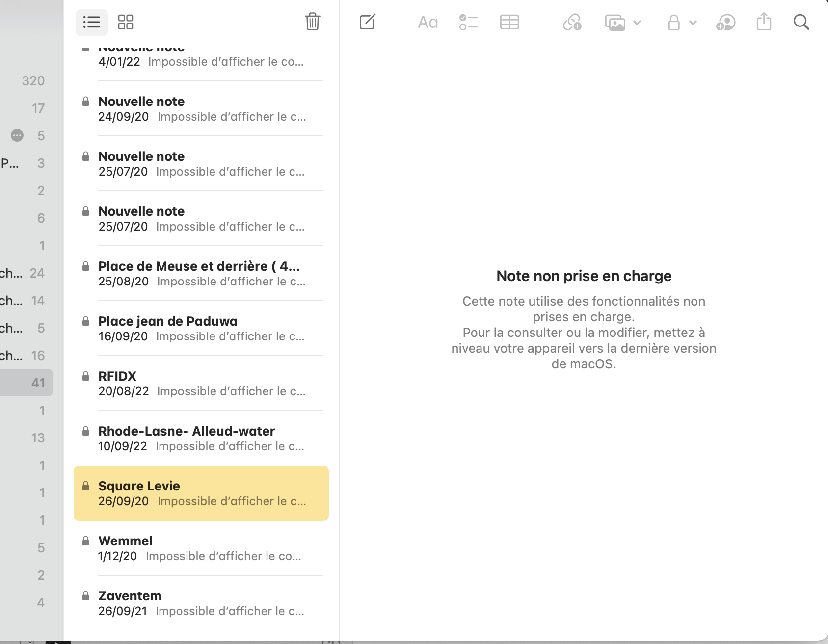Select the sidebar folder with 17 notes

27,108
